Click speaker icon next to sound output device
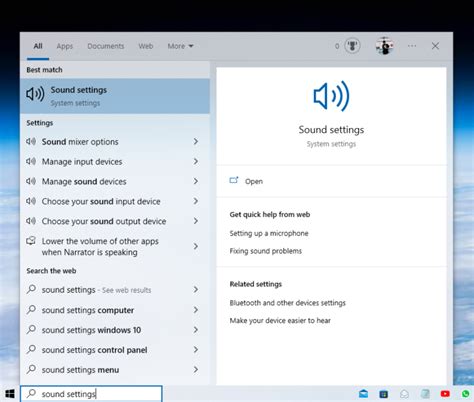 click(x=31, y=221)
